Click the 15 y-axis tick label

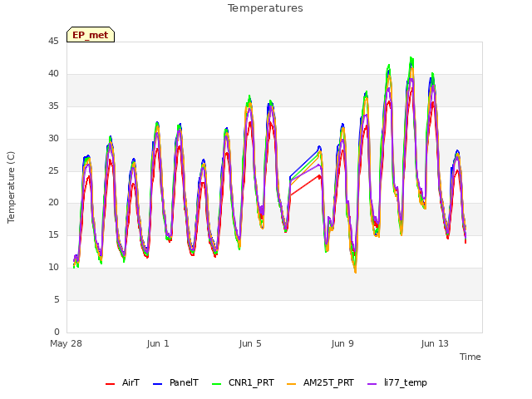pyautogui.click(x=53, y=234)
